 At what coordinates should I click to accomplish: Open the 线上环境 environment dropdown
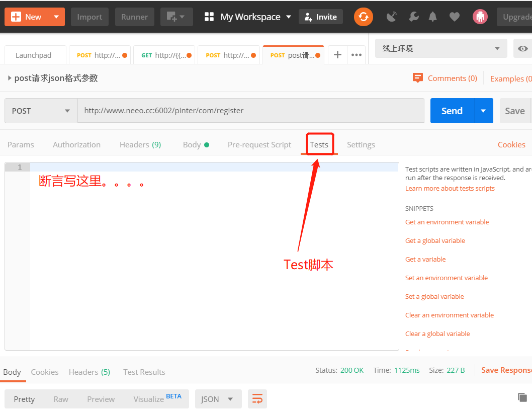tap(440, 48)
